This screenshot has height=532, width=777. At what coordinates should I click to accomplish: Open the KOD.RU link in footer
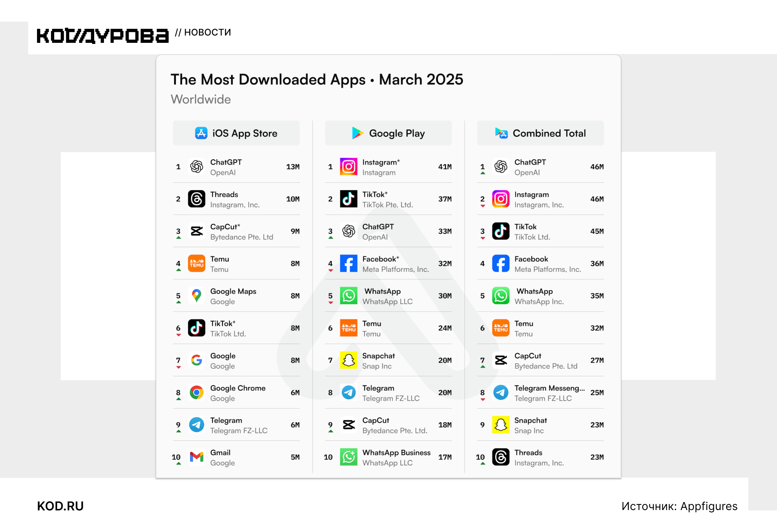point(60,506)
